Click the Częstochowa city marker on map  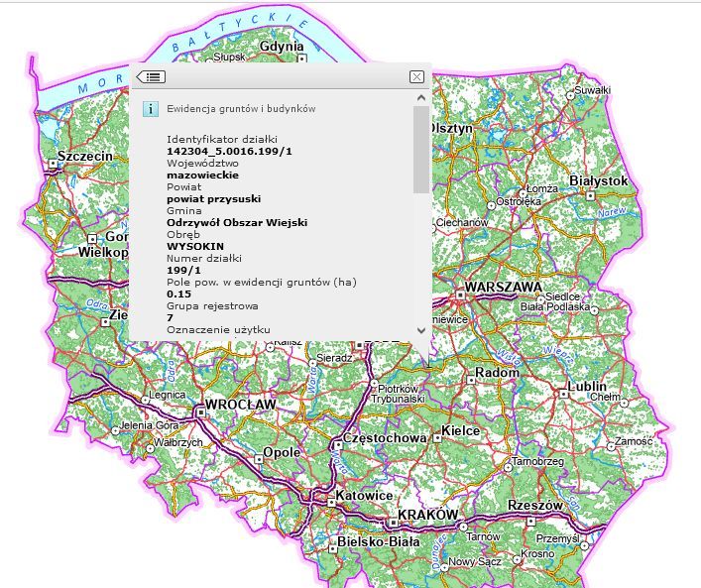[338, 445]
